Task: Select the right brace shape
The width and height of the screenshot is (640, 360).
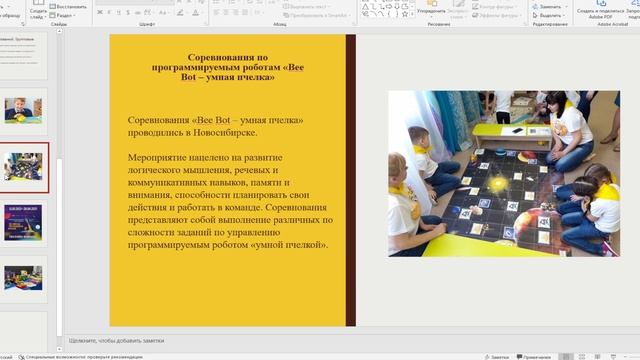Action: coord(396,14)
